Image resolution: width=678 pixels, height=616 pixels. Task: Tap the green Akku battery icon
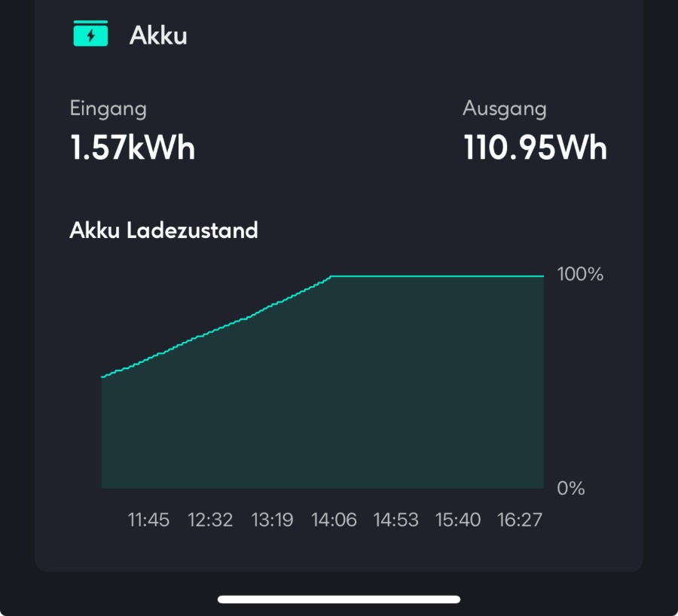(x=90, y=33)
